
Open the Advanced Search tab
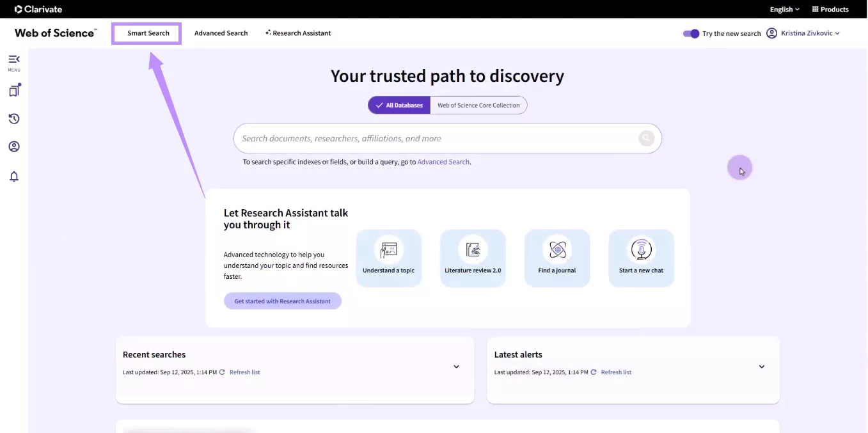(x=221, y=33)
